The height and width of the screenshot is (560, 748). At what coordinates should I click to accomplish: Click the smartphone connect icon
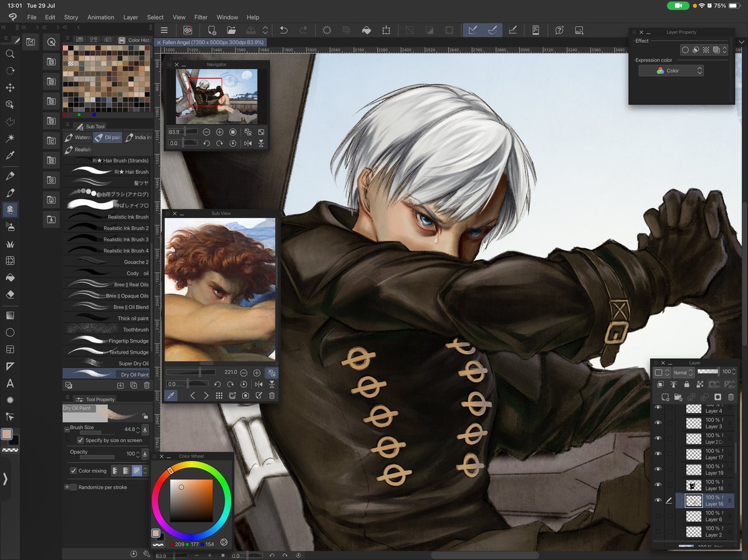pyautogui.click(x=535, y=30)
